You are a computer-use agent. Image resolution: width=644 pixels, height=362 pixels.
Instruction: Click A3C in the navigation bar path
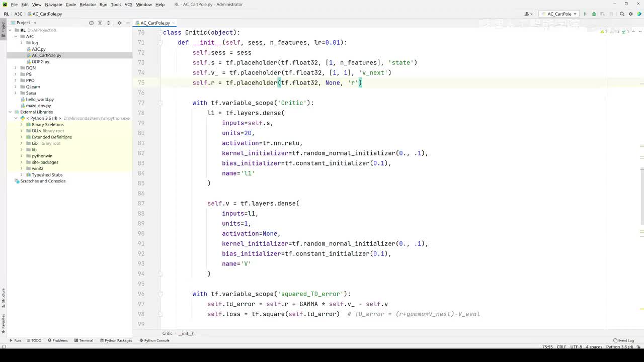18,14
